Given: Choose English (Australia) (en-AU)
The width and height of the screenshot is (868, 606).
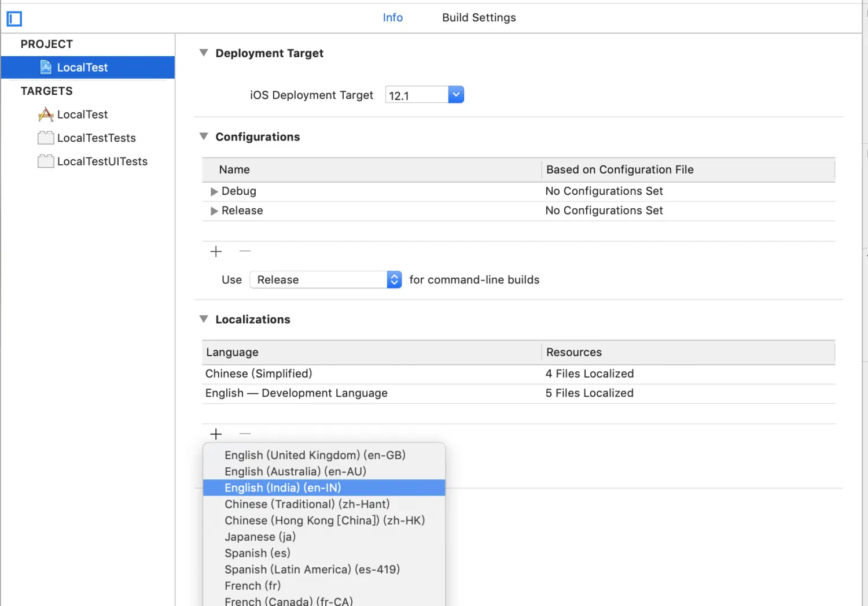Looking at the screenshot, I should (x=324, y=471).
